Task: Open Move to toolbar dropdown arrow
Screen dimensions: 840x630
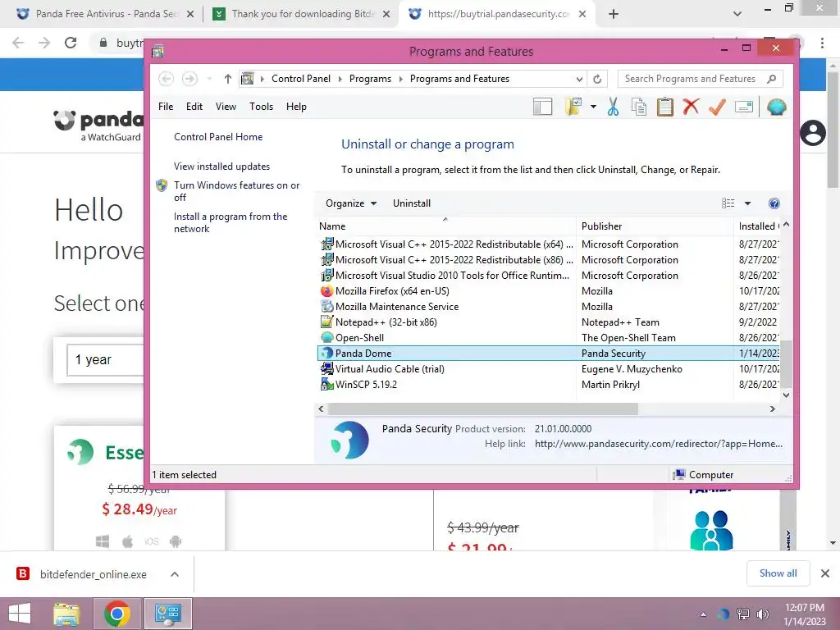Action: [593, 107]
